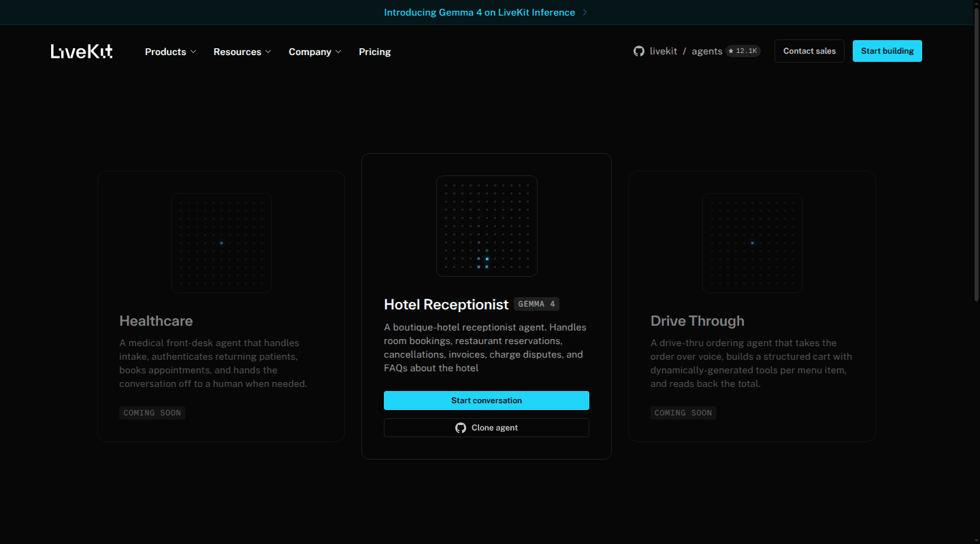The width and height of the screenshot is (980, 544).
Task: Click the Clone agent button
Action: [x=487, y=428]
